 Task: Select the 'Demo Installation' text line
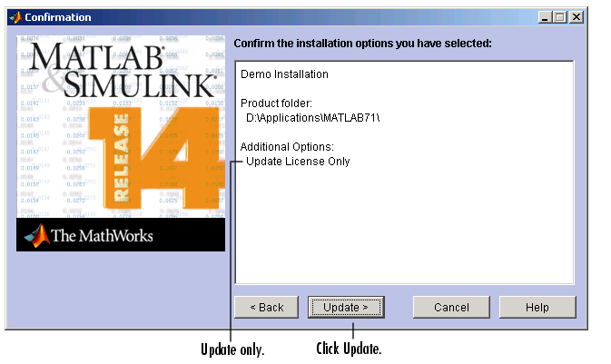[x=284, y=74]
